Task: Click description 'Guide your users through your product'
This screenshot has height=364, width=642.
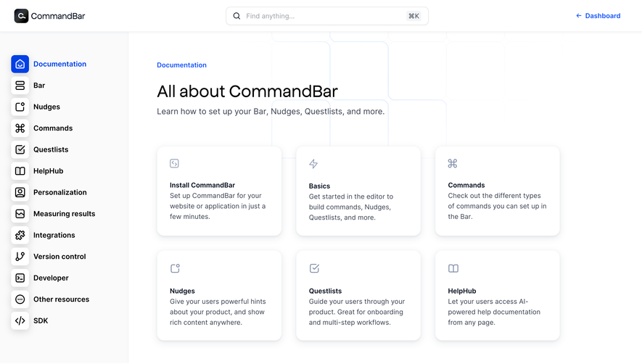Action: 357,312
